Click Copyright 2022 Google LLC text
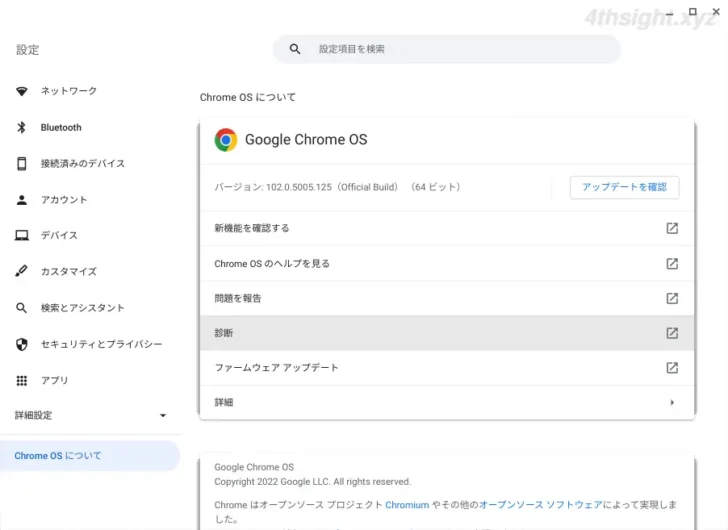Viewport: 728px width, 530px height. click(312, 482)
